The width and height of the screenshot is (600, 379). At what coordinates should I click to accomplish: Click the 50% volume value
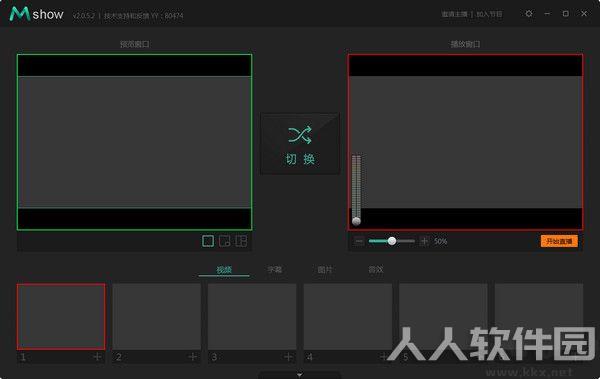coord(440,241)
